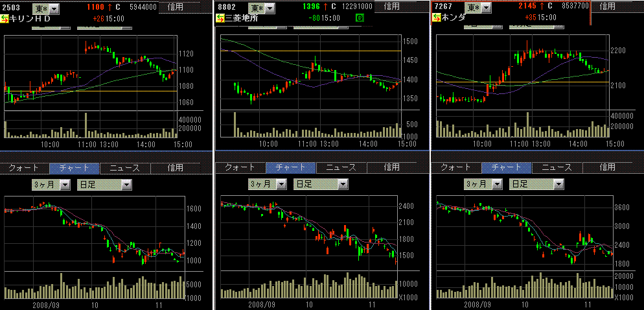Click the swap icon beside 三菱地所

220,18
